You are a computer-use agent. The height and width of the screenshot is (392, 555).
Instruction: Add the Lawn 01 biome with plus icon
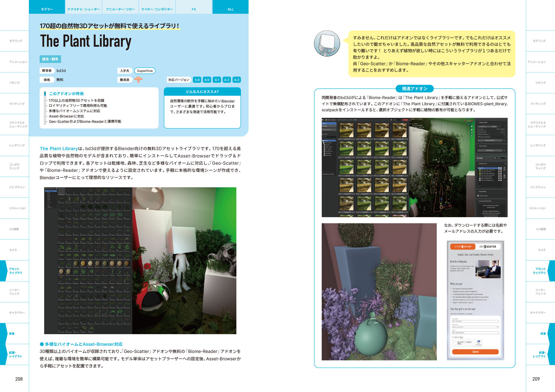coord(340,157)
